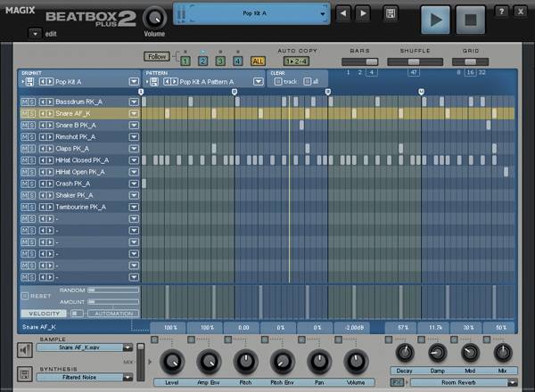Select bar 1 button
This screenshot has height=392, width=535.
click(185, 61)
